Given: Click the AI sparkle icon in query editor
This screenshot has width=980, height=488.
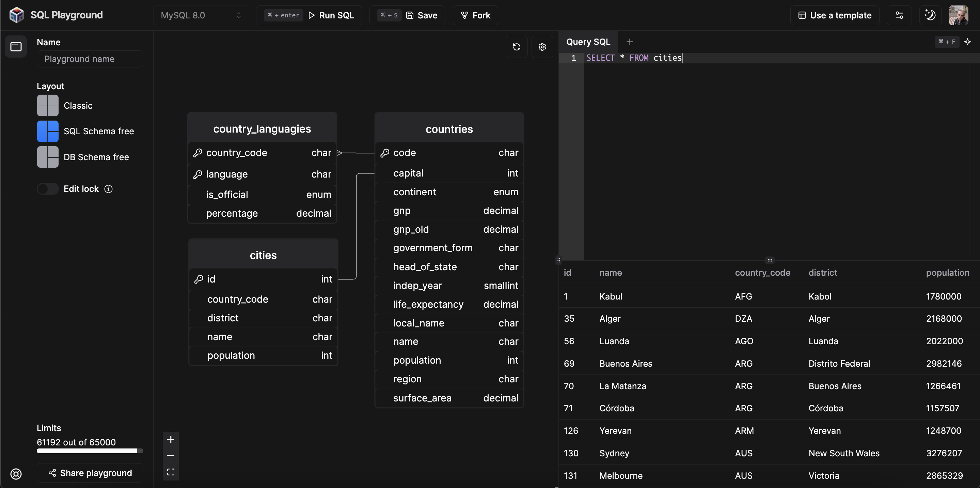Looking at the screenshot, I should pos(968,42).
